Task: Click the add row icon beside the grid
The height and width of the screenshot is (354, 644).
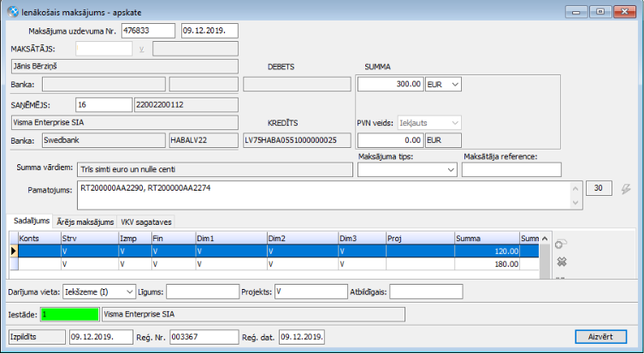Action: tap(561, 245)
